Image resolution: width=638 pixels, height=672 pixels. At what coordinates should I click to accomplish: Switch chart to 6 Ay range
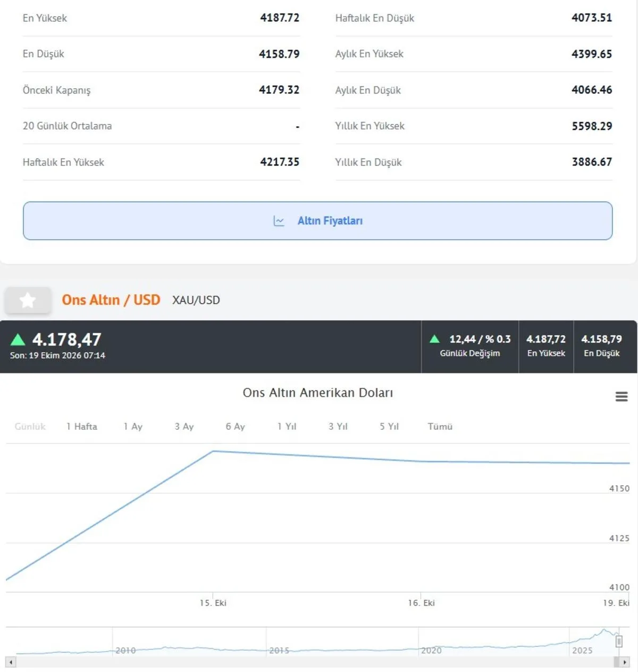(235, 427)
